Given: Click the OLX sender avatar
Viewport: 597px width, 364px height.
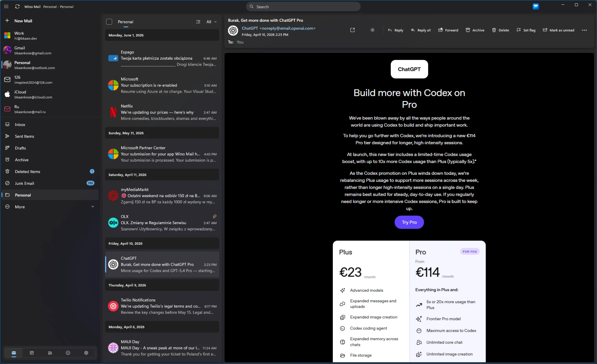Looking at the screenshot, I should click(x=113, y=223).
